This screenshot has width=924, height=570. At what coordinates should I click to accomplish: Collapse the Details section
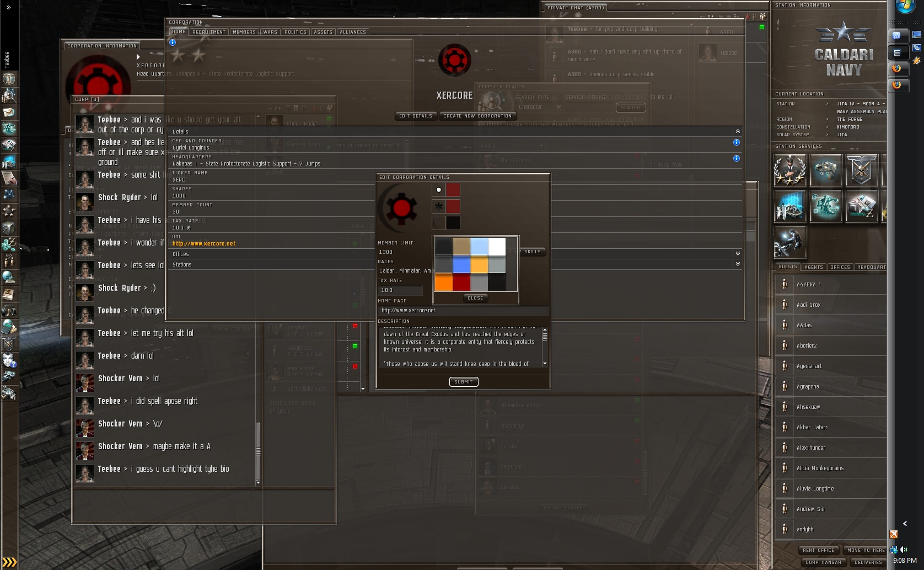point(738,131)
